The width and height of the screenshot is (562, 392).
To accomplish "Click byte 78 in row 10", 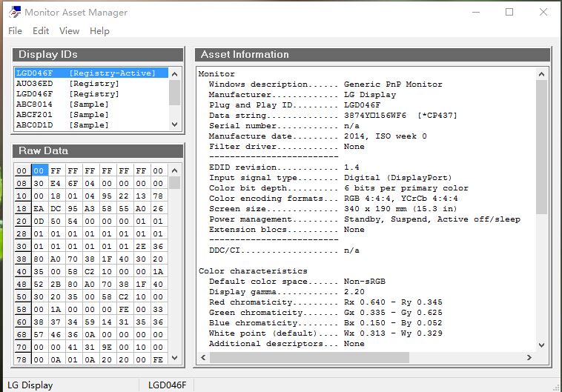I will 158,196.
